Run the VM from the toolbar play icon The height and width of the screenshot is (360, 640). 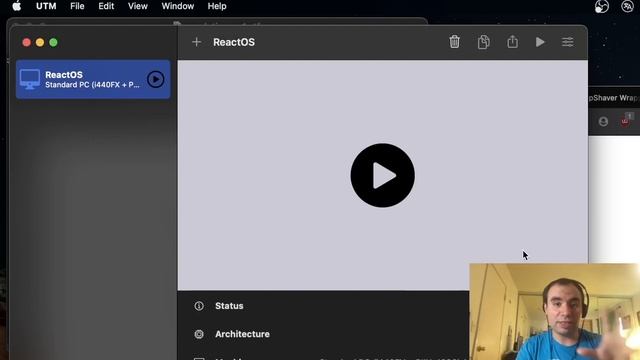540,42
